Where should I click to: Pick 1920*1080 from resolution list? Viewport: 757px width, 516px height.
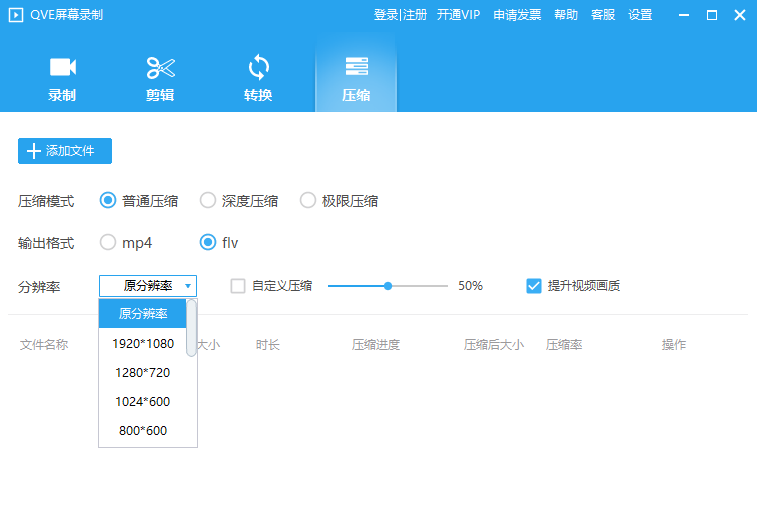pos(142,343)
